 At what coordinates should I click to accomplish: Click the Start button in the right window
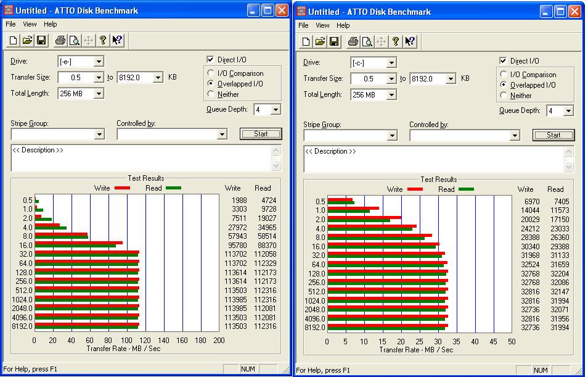click(554, 135)
